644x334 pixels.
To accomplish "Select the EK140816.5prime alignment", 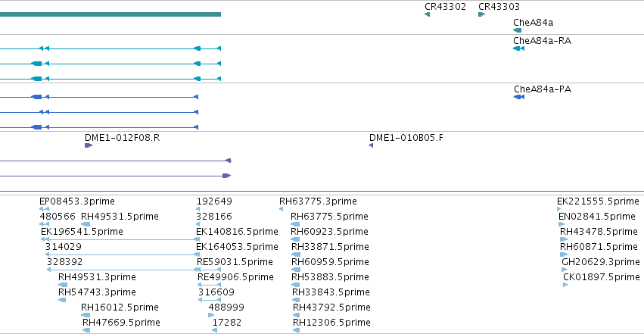I will coord(237,232).
